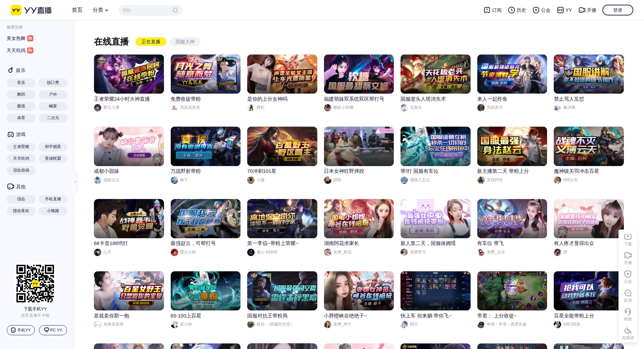Select 脱口秀 category tag

pos(53,83)
